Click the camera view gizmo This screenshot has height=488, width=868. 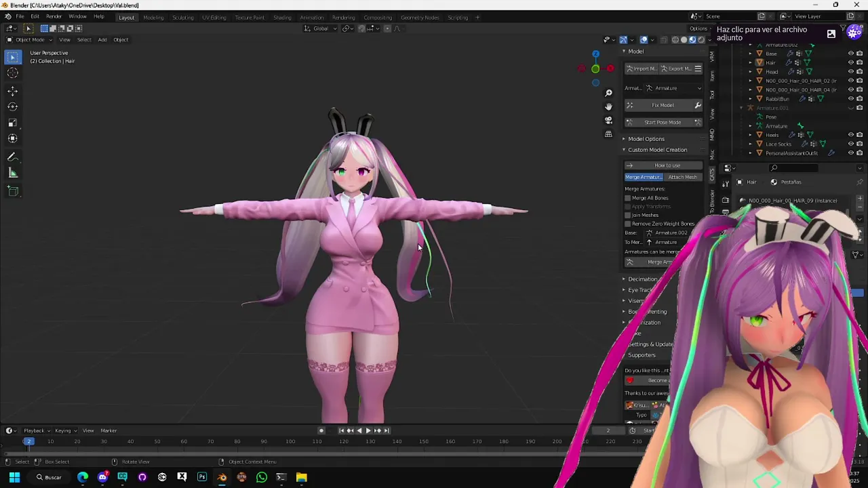coord(608,120)
